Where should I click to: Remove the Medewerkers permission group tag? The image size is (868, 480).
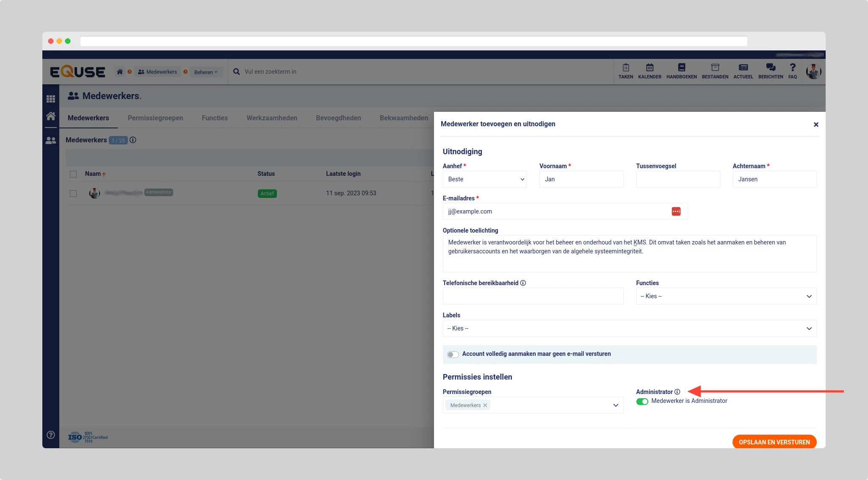[x=485, y=405]
